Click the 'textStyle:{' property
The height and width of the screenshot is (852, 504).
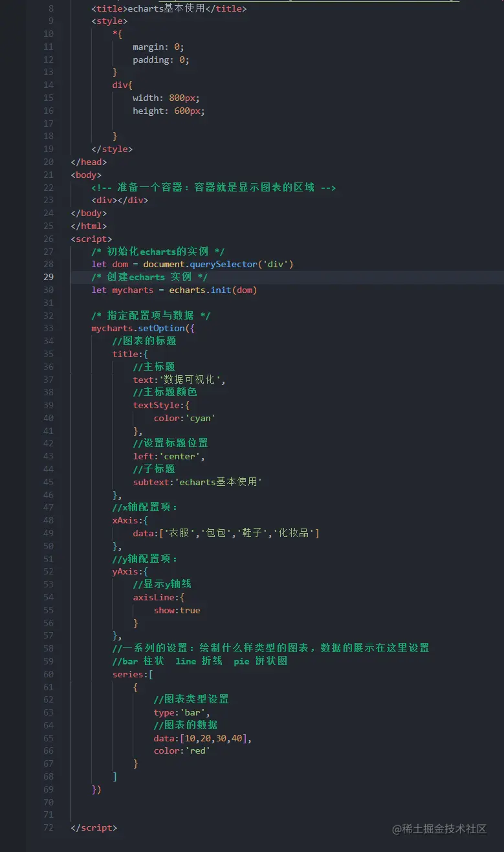pyautogui.click(x=161, y=405)
